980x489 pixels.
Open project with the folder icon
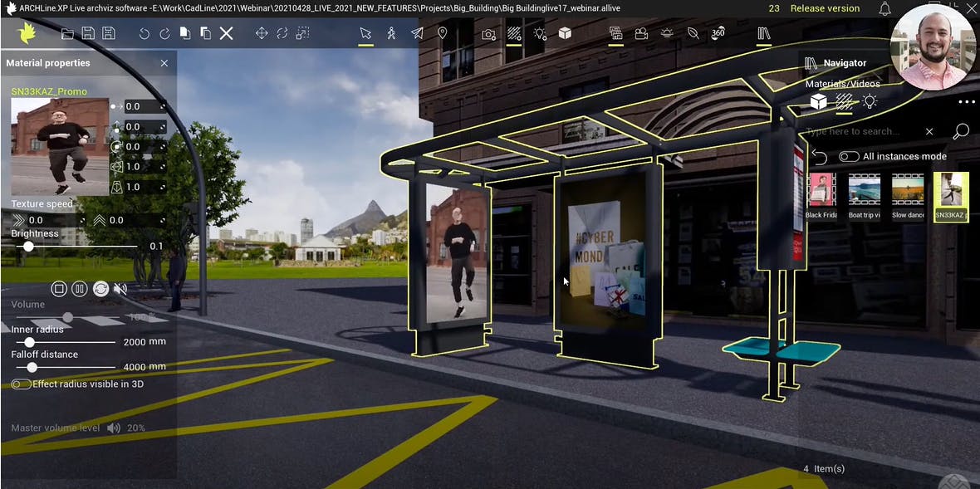coord(67,34)
